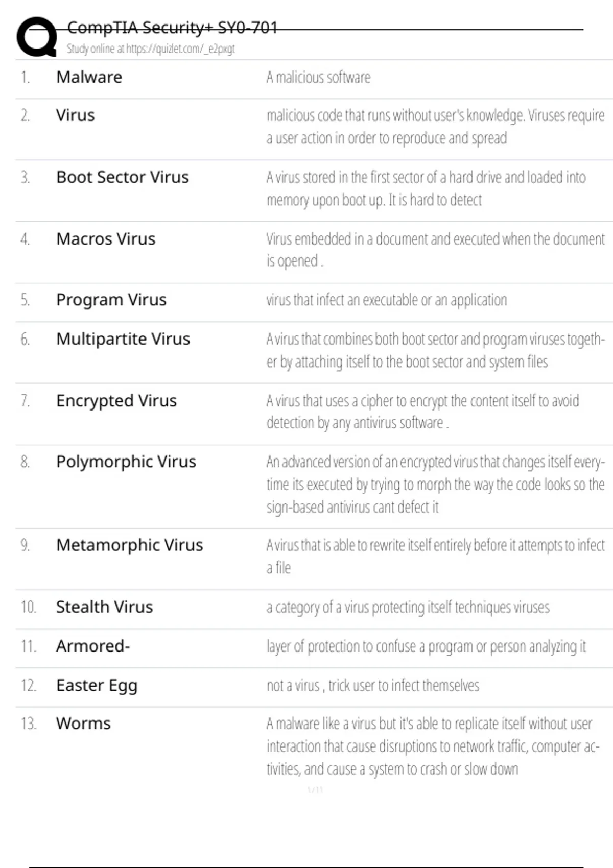Select the term Malware
The image size is (613, 868).
(x=89, y=77)
